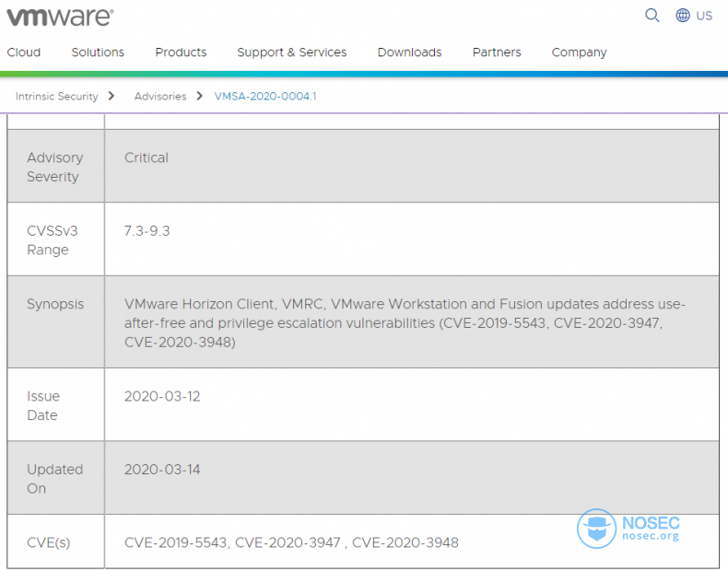Go to Advisories breadcrumb
This screenshot has width=728, height=571.
pos(160,97)
